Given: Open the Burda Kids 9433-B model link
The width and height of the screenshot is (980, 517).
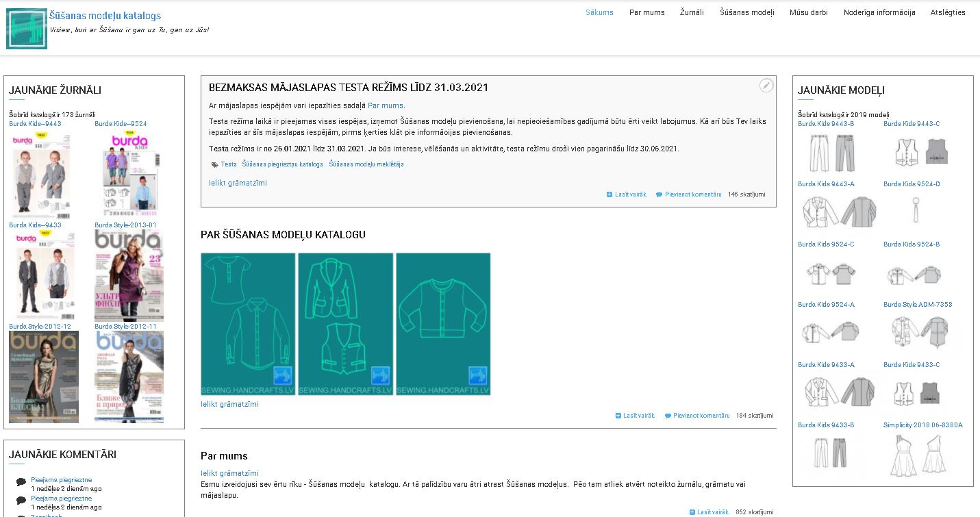Looking at the screenshot, I should (826, 425).
